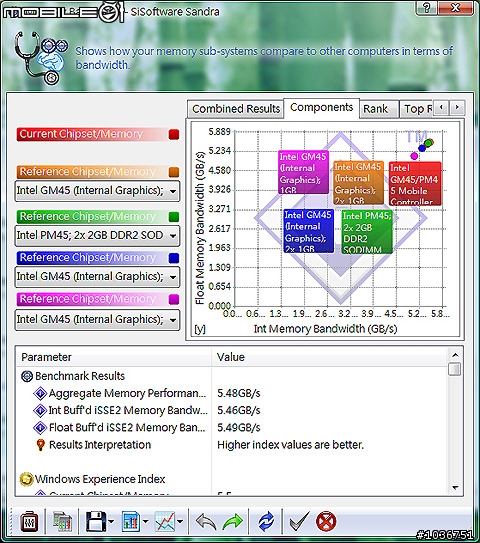Open the chart view options icon
This screenshot has width=480, height=543.
[131, 521]
